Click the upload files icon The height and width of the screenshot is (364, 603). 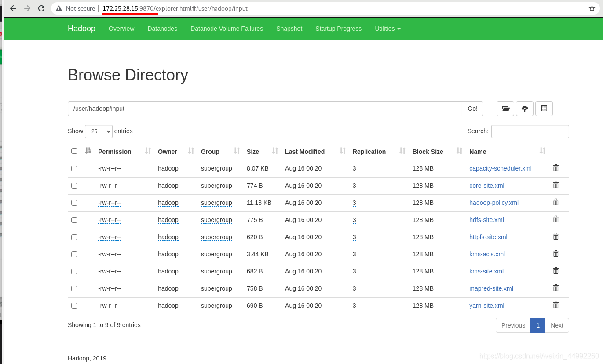(525, 109)
